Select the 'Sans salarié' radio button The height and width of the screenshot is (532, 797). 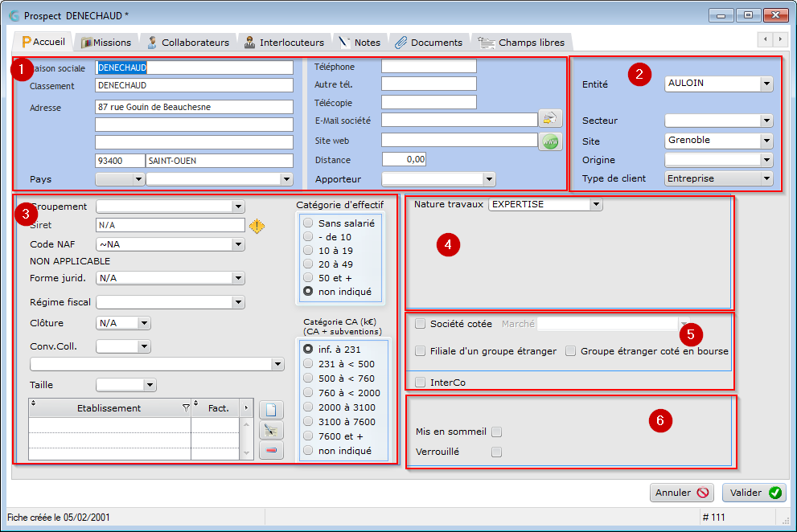308,223
